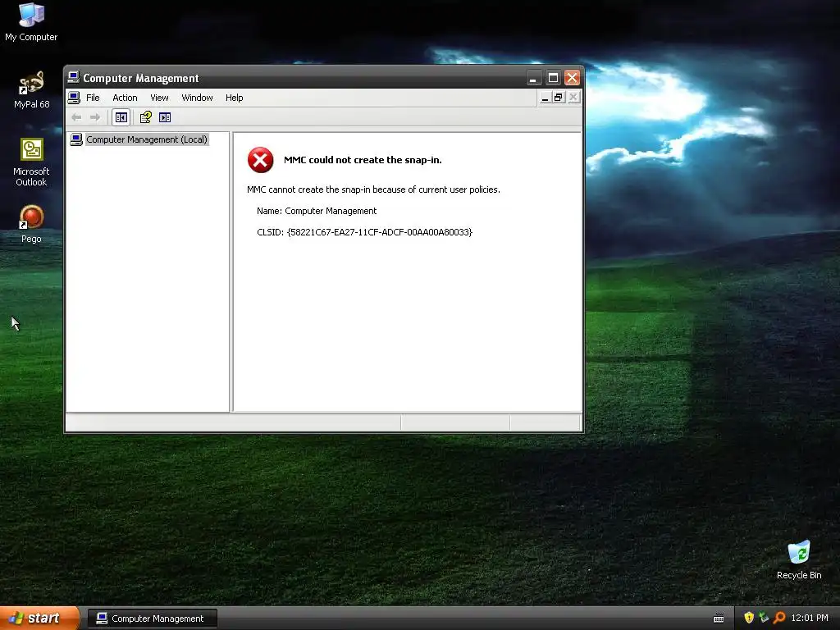
Task: Click the network connection tray icon
Action: [764, 618]
